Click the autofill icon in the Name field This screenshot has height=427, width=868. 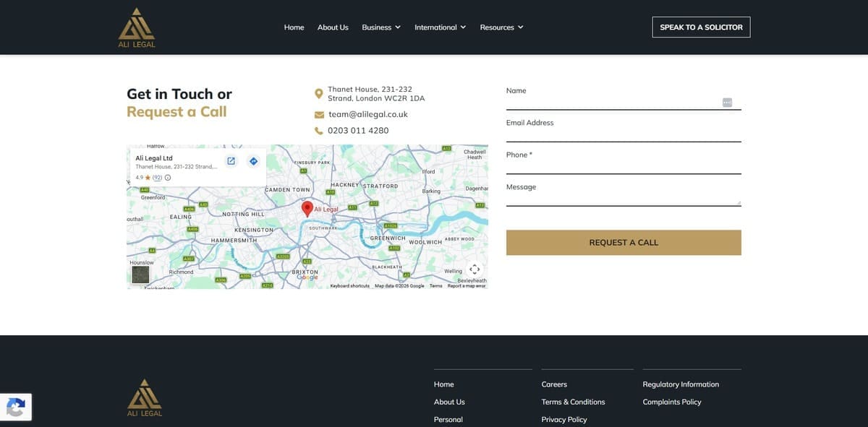pyautogui.click(x=727, y=103)
